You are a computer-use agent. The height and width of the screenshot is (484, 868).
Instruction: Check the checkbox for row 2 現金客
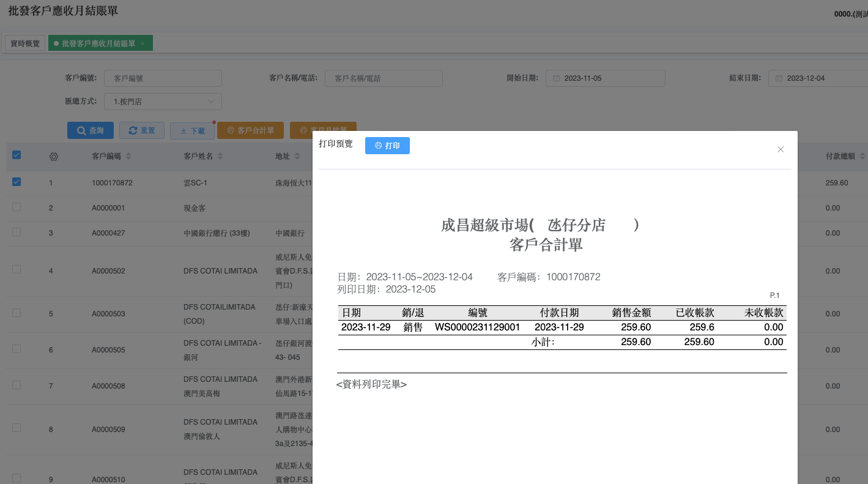(x=17, y=207)
